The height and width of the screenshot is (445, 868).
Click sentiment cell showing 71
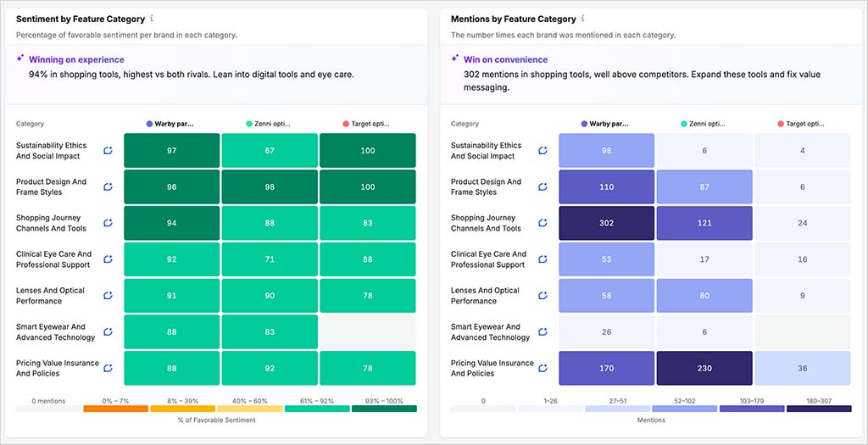click(x=270, y=259)
